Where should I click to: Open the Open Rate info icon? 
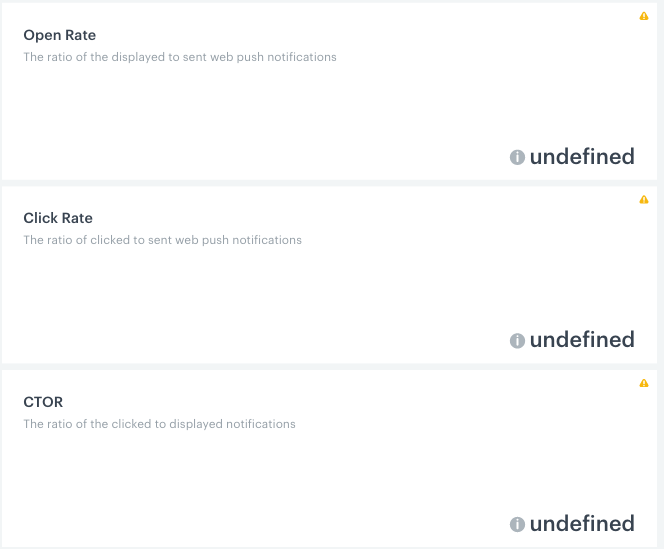[517, 157]
